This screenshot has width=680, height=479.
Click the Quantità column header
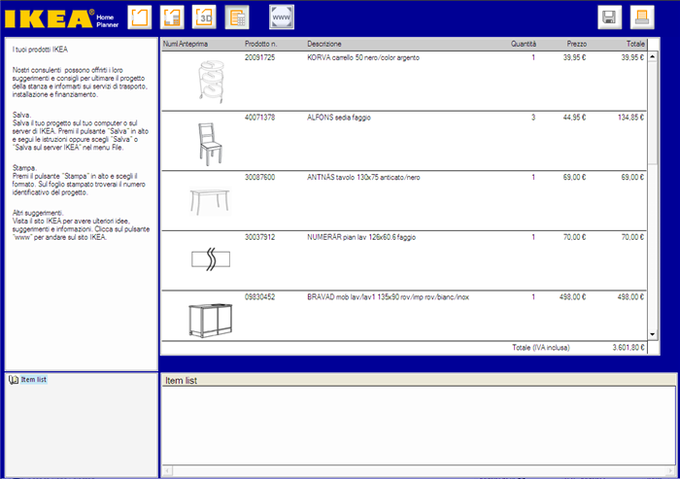523,44
